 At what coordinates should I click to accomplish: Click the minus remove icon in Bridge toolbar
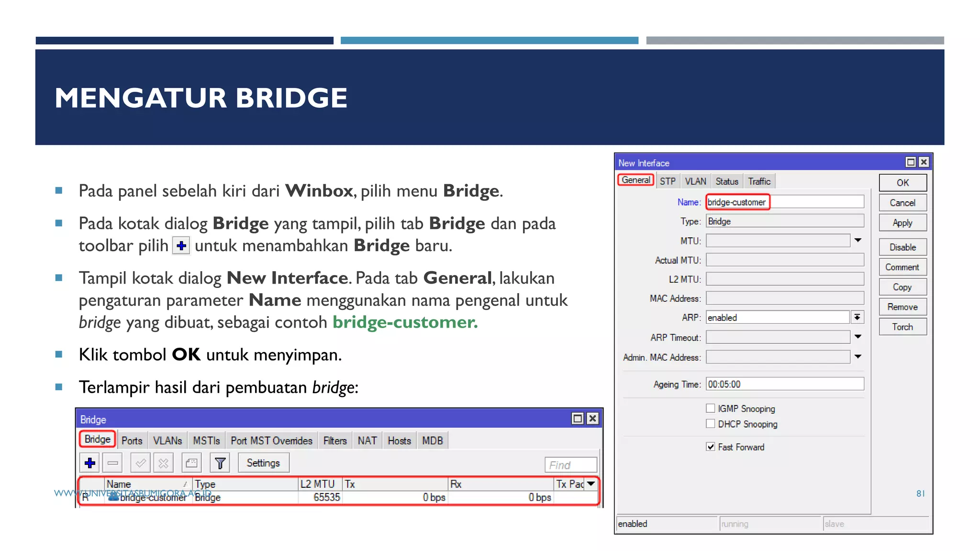(x=113, y=463)
